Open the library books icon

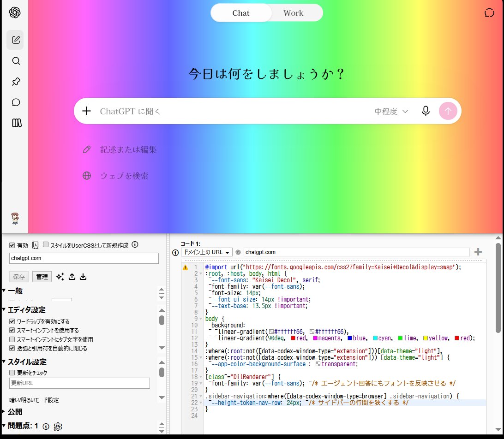coord(17,123)
